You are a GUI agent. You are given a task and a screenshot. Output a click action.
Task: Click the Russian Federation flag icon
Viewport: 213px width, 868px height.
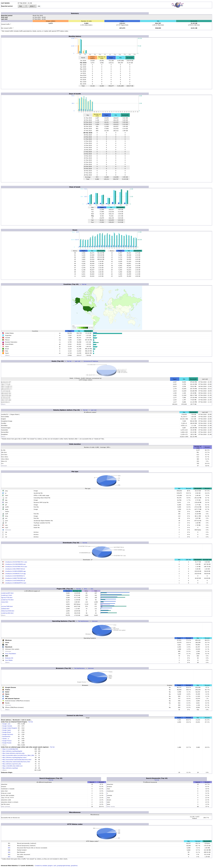click(3, 342)
